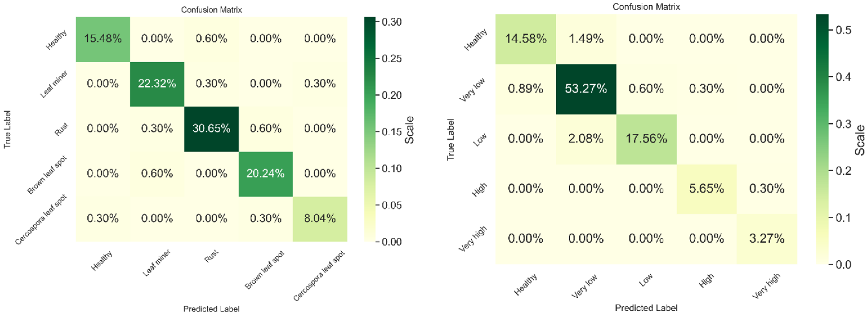Click the 0.89% cell in right matrix
Viewport: 868px width, 315px height.
point(525,89)
